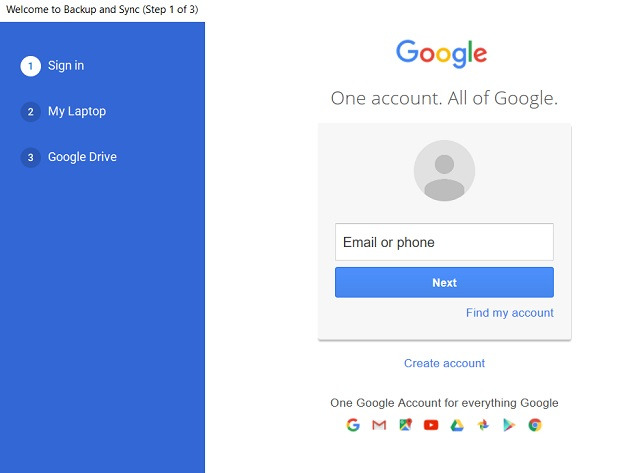The height and width of the screenshot is (473, 640).
Task: Open the Find my account link
Action: [x=509, y=313]
